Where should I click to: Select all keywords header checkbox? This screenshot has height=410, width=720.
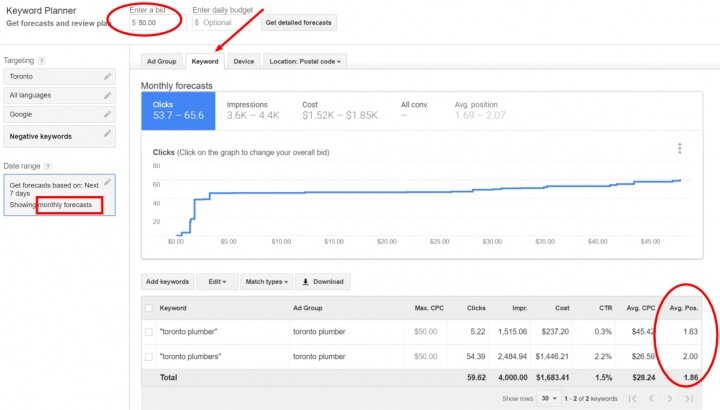click(149, 308)
